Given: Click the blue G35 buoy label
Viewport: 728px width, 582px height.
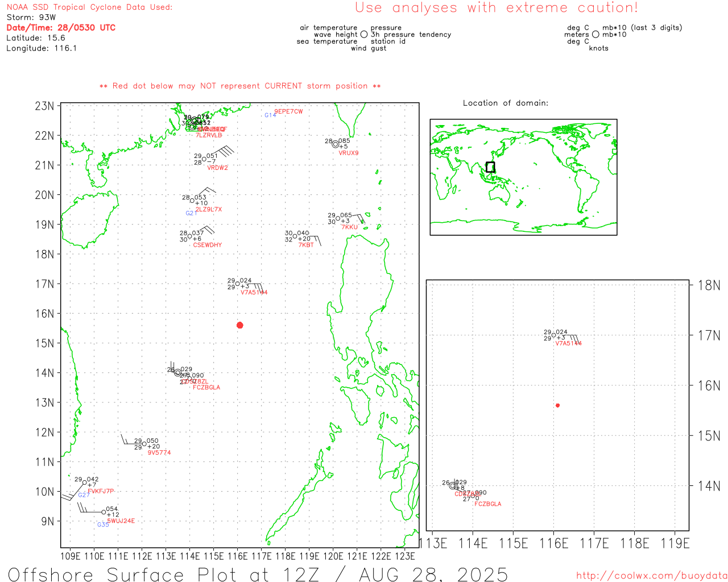Looking at the screenshot, I should pyautogui.click(x=103, y=525).
